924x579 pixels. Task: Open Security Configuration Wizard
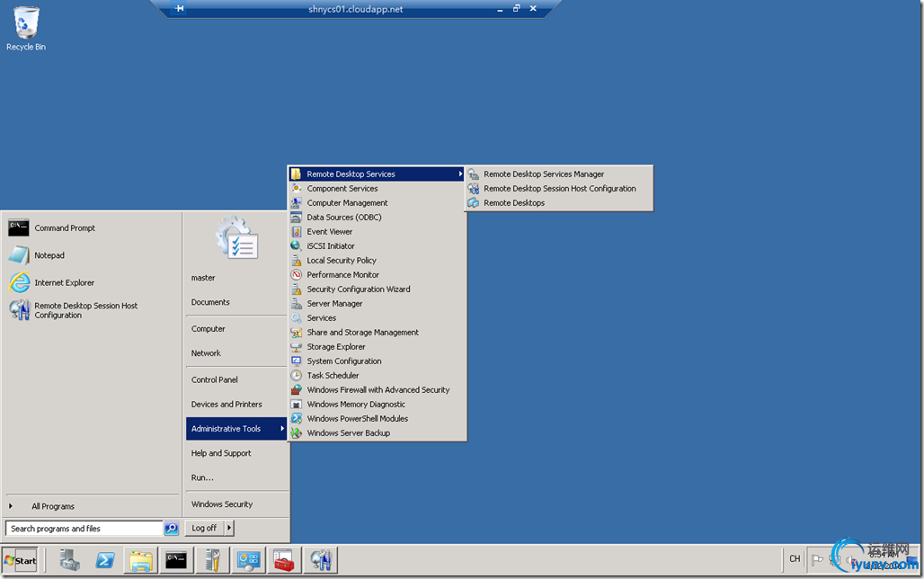[x=377, y=289]
